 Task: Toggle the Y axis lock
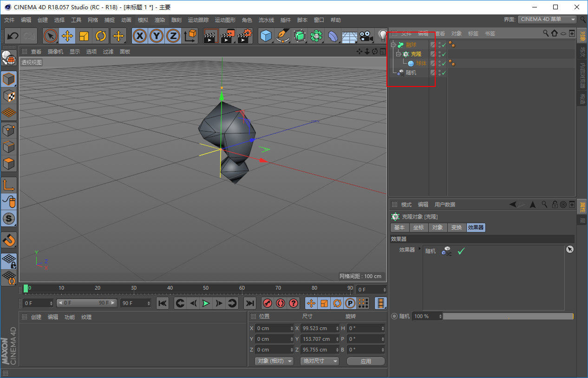click(157, 36)
